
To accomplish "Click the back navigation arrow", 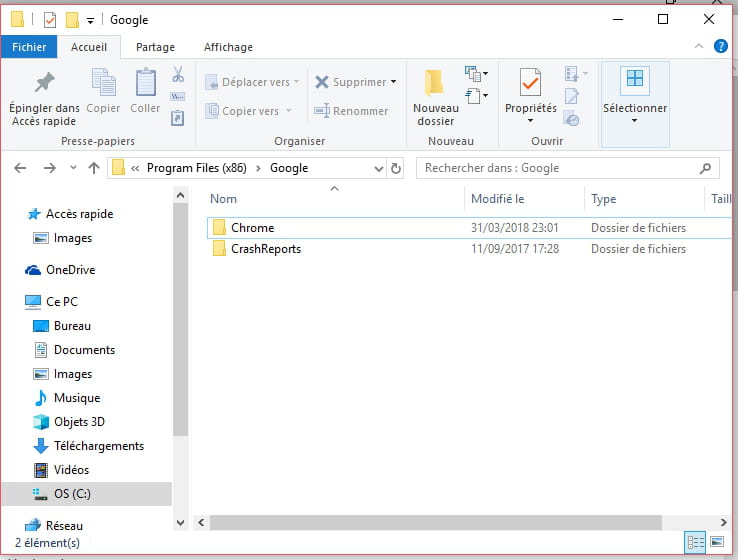I will click(x=20, y=168).
